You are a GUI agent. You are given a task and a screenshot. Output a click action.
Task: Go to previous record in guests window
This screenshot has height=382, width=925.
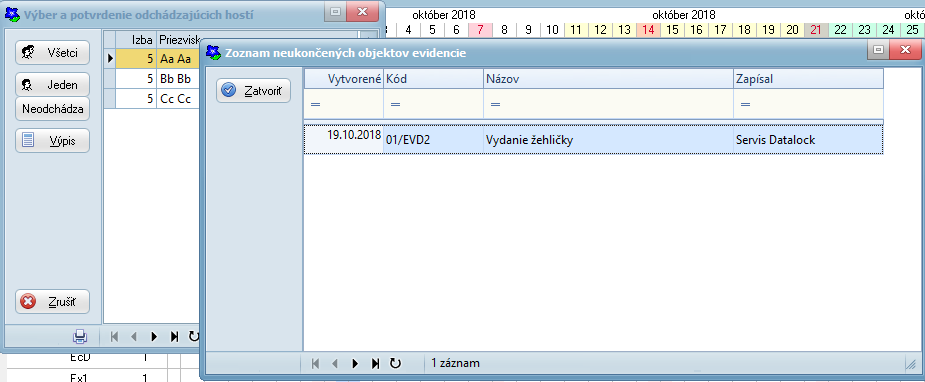(133, 337)
